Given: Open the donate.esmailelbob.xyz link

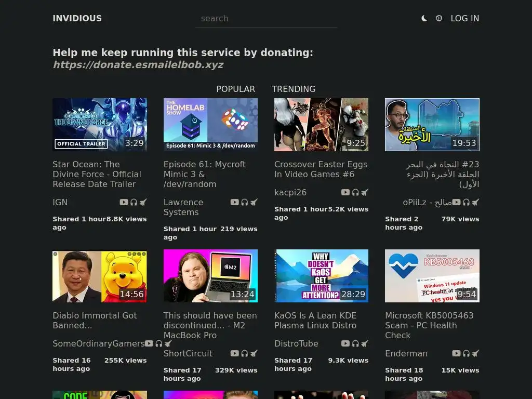Looking at the screenshot, I should [x=138, y=64].
